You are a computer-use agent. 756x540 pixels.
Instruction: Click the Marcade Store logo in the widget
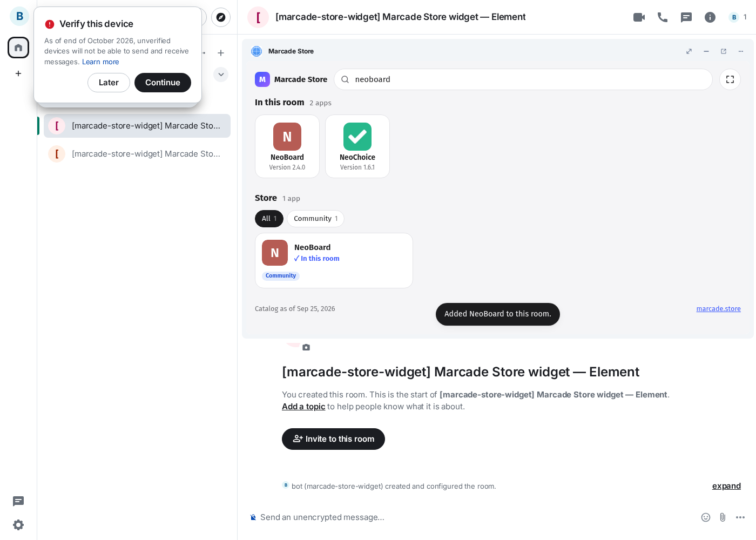tap(262, 79)
